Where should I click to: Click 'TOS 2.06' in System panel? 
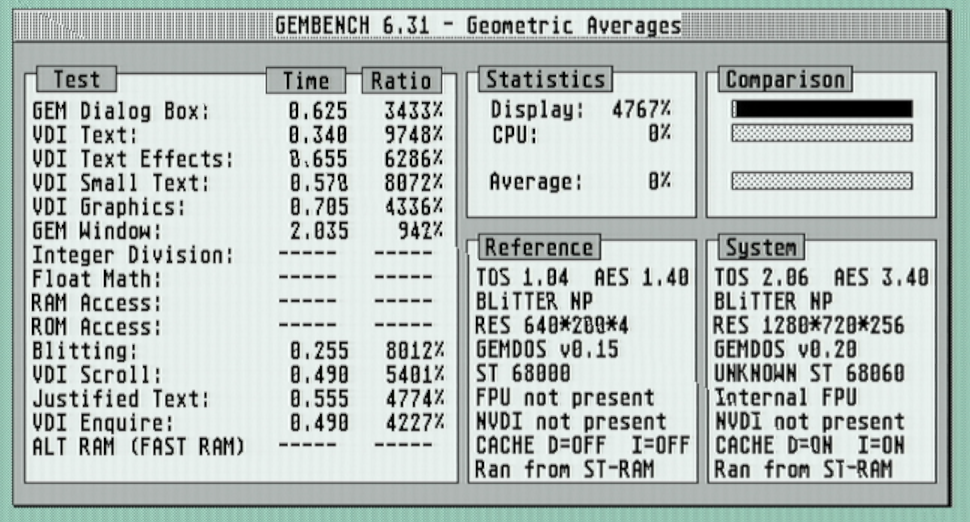coord(761,277)
